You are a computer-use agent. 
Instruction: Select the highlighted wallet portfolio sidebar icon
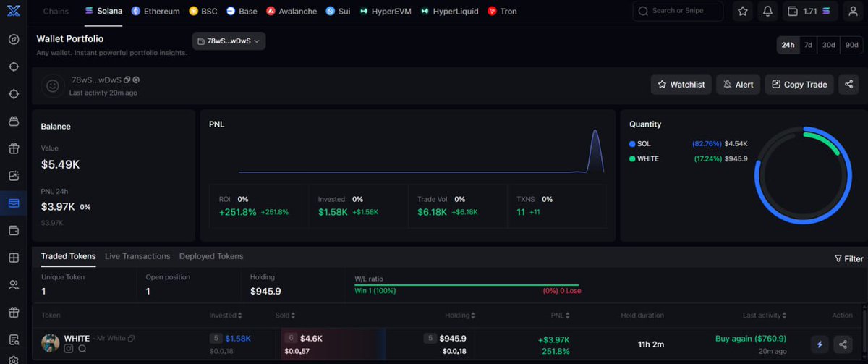(x=14, y=203)
